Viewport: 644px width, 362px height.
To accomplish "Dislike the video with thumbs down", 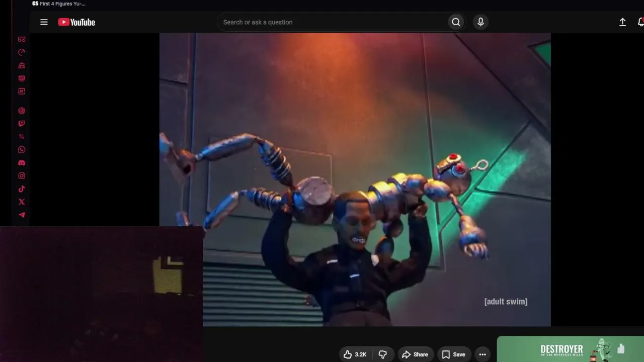I will click(382, 354).
